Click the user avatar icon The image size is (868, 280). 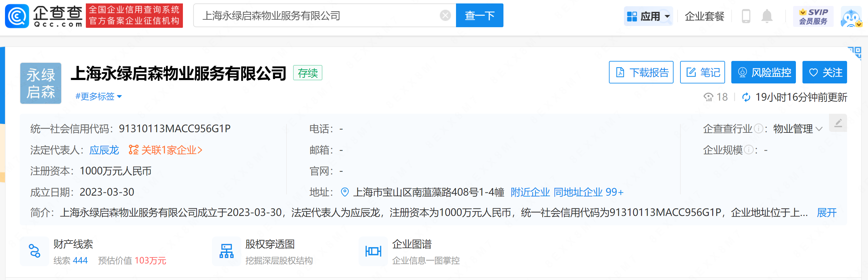[x=851, y=17]
